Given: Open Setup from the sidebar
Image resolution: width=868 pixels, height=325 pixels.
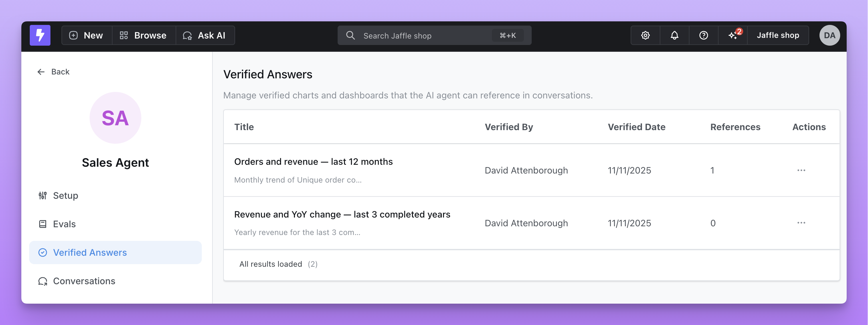Looking at the screenshot, I should tap(65, 196).
